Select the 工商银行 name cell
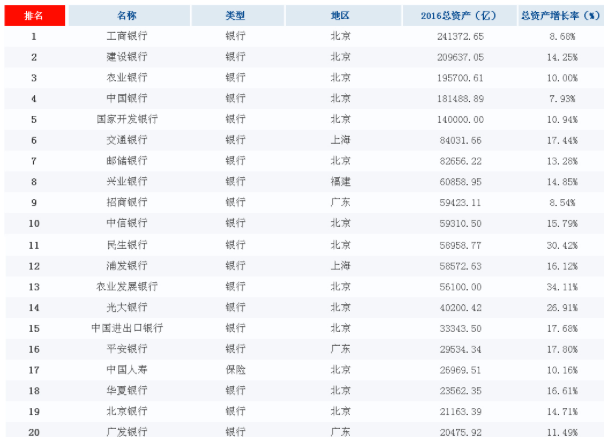This screenshot has height=447, width=616. (127, 36)
